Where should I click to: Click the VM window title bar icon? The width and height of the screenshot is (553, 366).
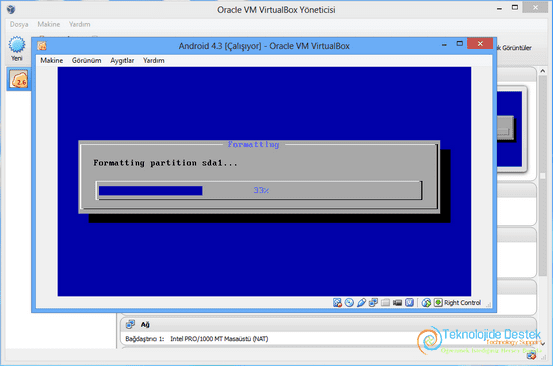42,46
